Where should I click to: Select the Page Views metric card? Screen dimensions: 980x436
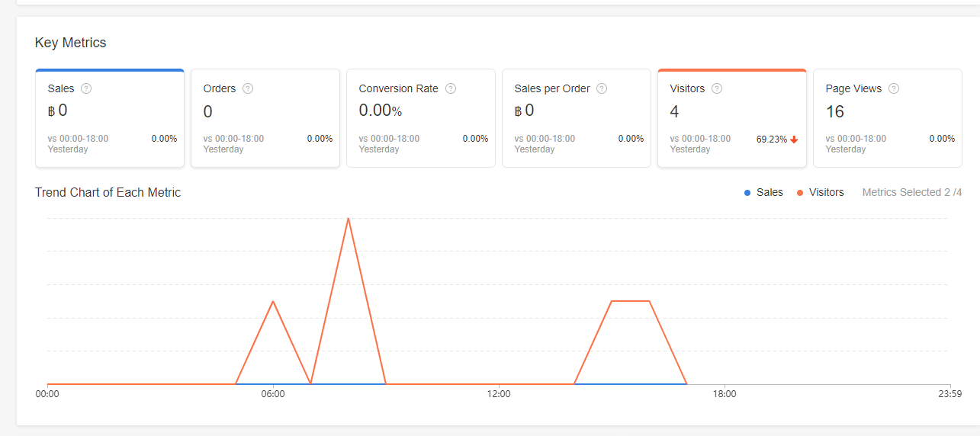888,118
